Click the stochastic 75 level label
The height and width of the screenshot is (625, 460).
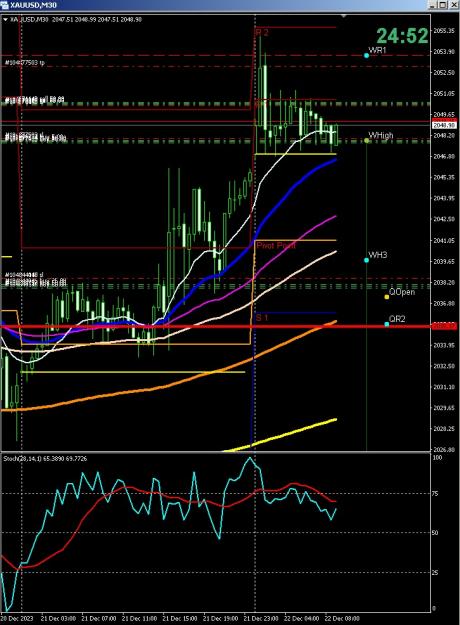[435, 493]
